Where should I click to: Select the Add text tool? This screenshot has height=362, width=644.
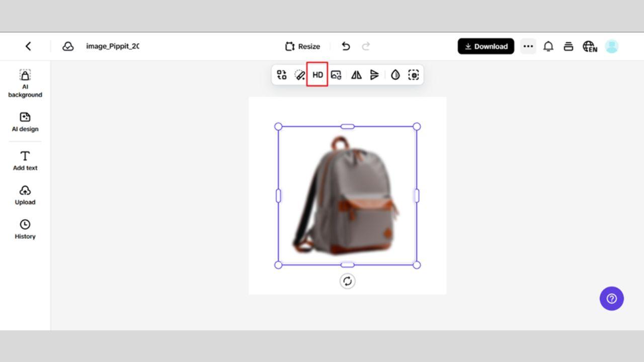click(x=25, y=161)
